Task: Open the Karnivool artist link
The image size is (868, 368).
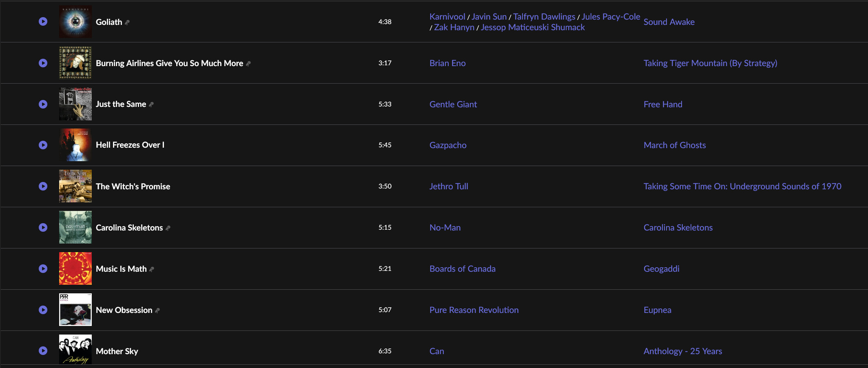Action: 447,17
